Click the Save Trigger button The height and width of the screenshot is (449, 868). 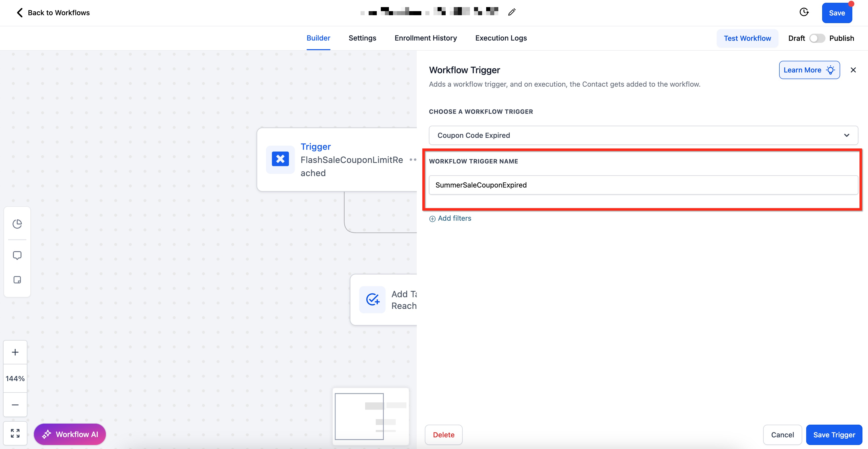834,435
